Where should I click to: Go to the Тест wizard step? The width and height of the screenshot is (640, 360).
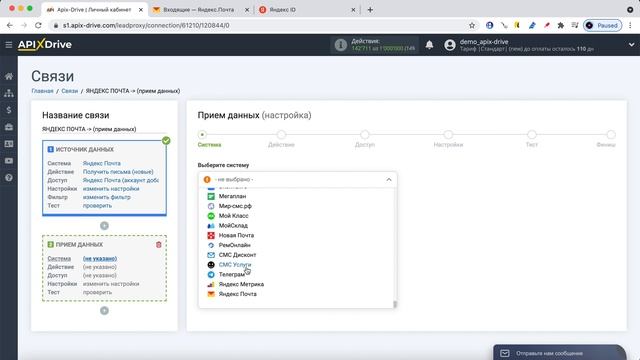pyautogui.click(x=531, y=134)
